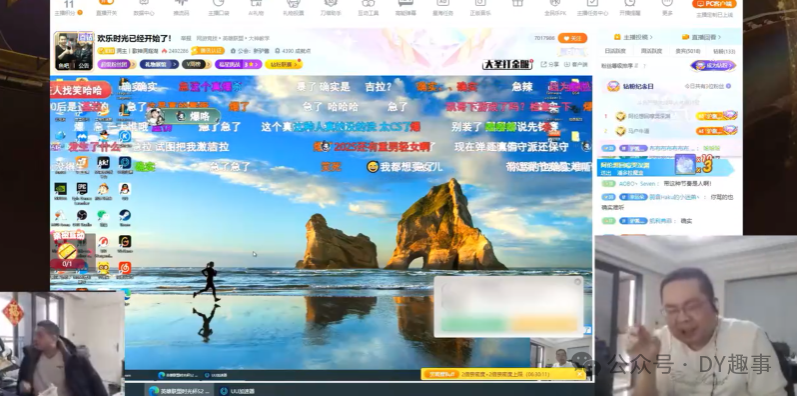This screenshot has height=396, width=797.
Task: Open 互动工具 interactive tools
Action: (369, 8)
